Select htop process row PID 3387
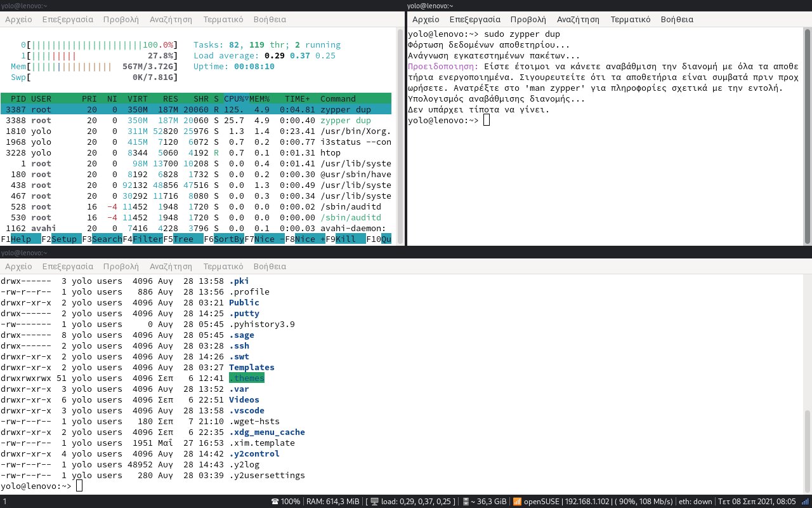This screenshot has width=812, height=508. click(x=196, y=109)
